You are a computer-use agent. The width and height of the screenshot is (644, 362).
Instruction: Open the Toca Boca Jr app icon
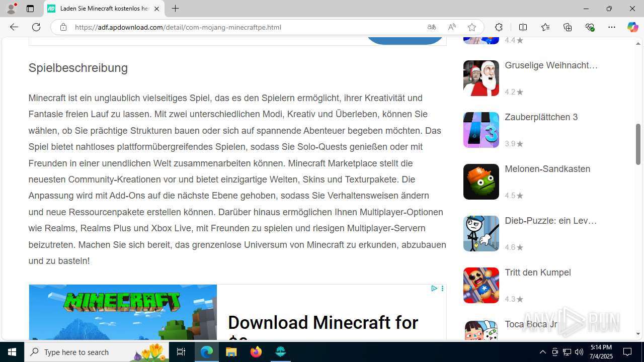(481, 330)
